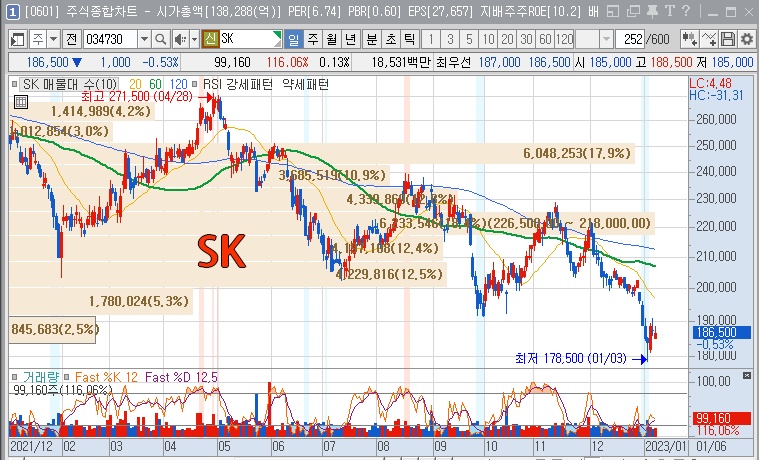Click the 최우선 quote label
Viewport: 759px width, 460px height.
pyautogui.click(x=453, y=62)
